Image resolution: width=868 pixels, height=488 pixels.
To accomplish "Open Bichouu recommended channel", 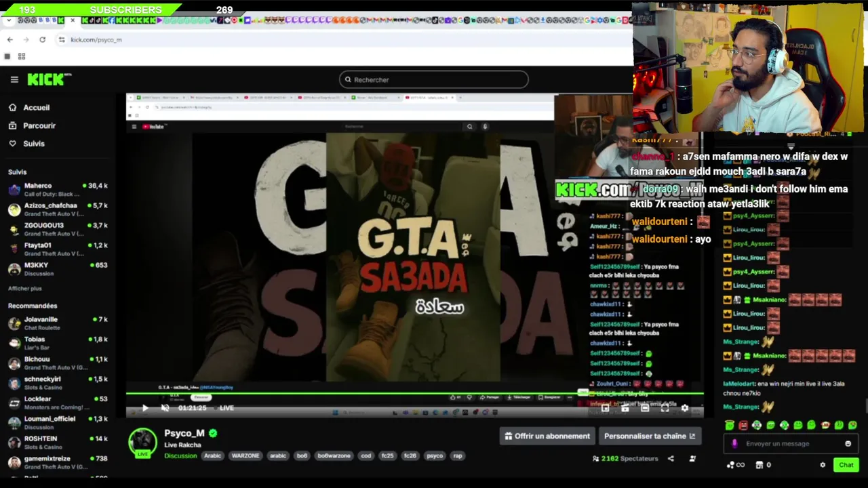I will pos(58,363).
